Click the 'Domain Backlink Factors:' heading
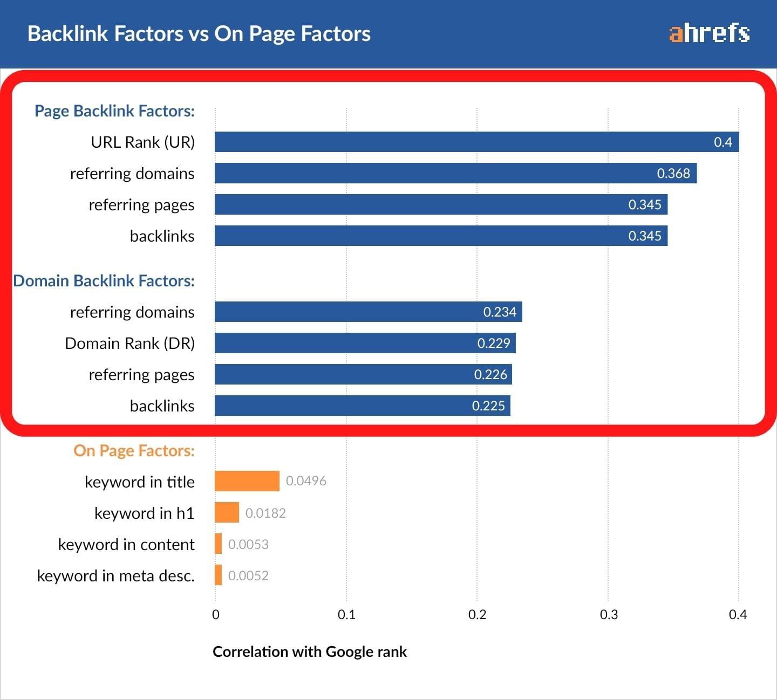 point(104,280)
